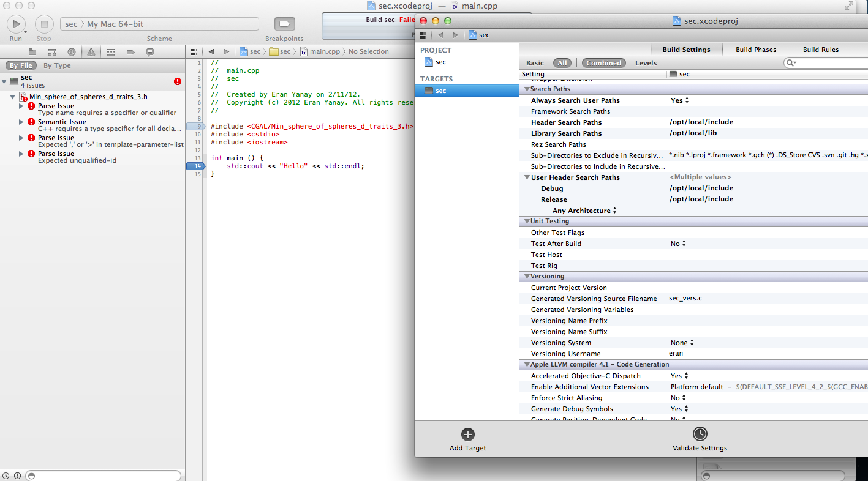Go back using main editor jump bar arrow
The width and height of the screenshot is (868, 481).
[211, 52]
